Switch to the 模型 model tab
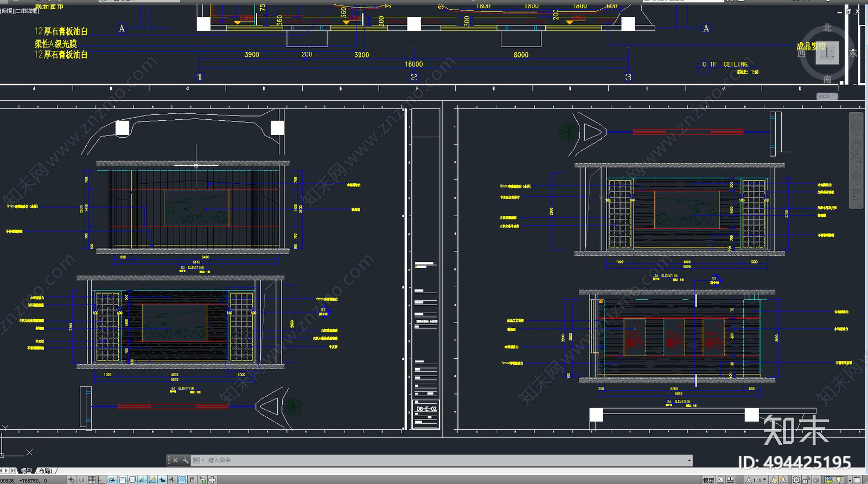Image resolution: width=868 pixels, height=484 pixels. point(26,470)
